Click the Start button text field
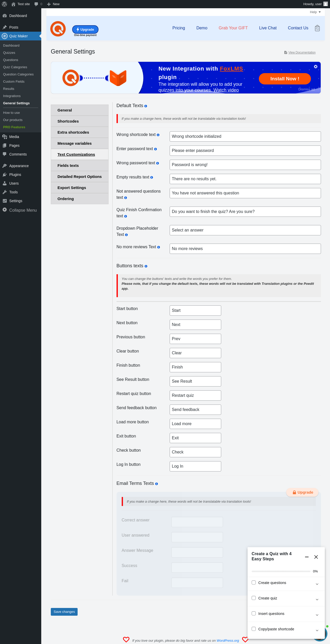Screen dimensions: 330x644 [x=195, y=311]
